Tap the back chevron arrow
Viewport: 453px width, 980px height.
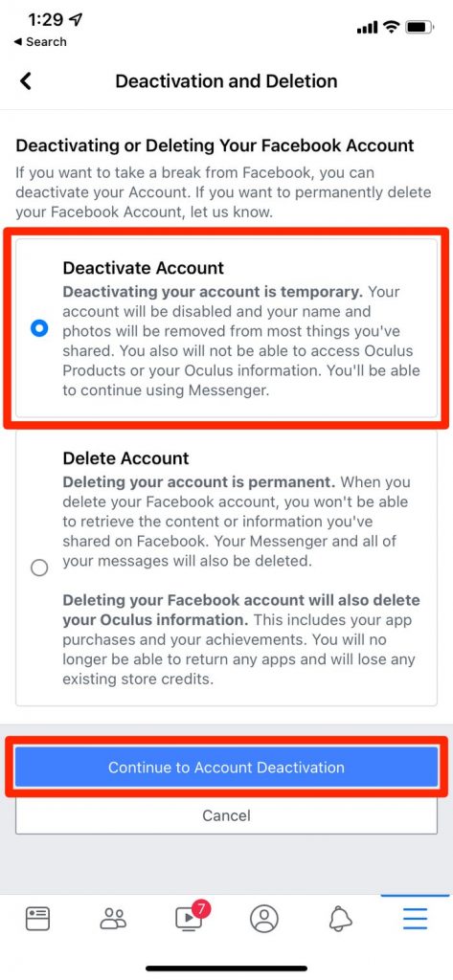[26, 81]
